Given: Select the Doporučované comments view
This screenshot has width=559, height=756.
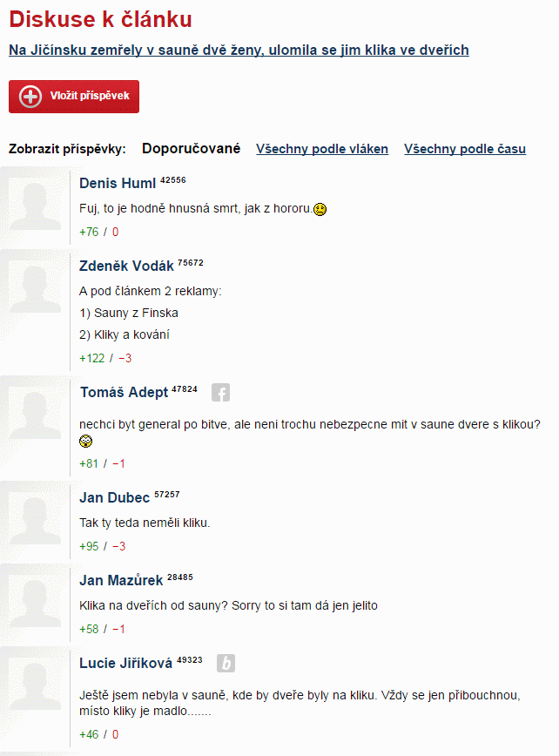Looking at the screenshot, I should (x=191, y=148).
